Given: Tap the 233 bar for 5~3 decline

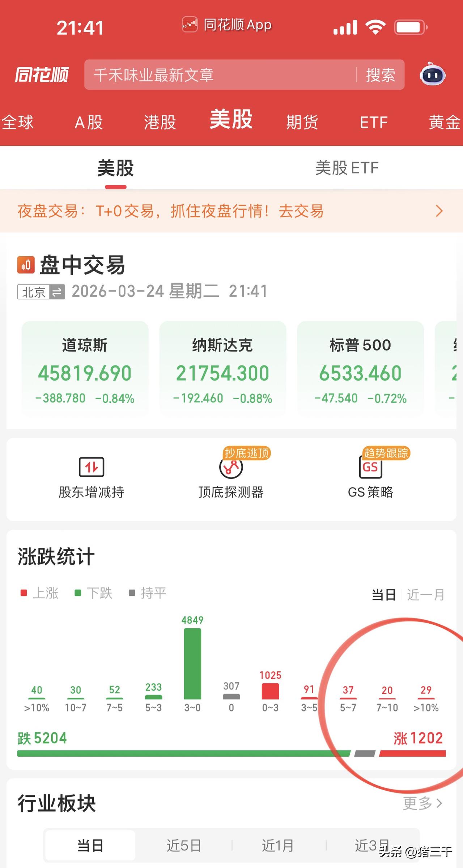Looking at the screenshot, I should (x=153, y=697).
